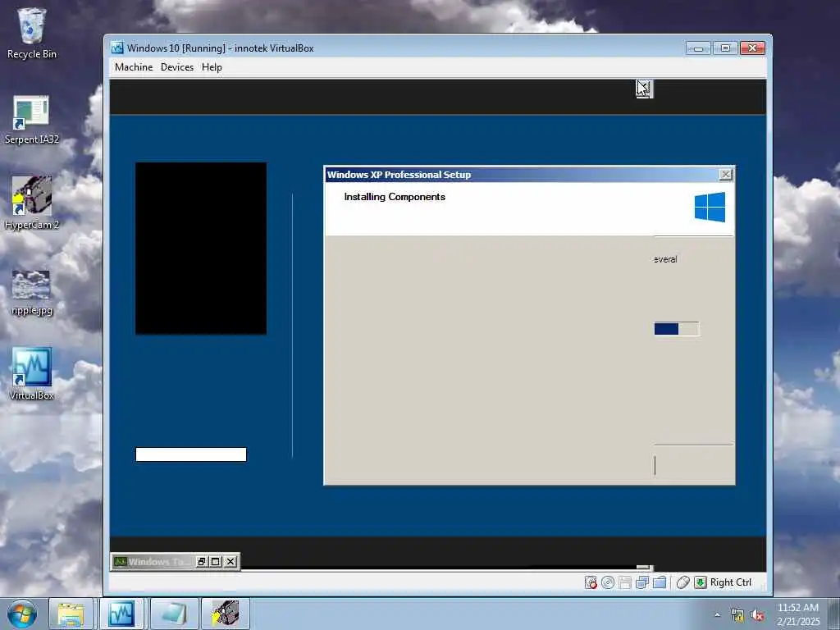Image resolution: width=840 pixels, height=630 pixels.
Task: Open the Devices menu in VirtualBox
Action: 177,67
